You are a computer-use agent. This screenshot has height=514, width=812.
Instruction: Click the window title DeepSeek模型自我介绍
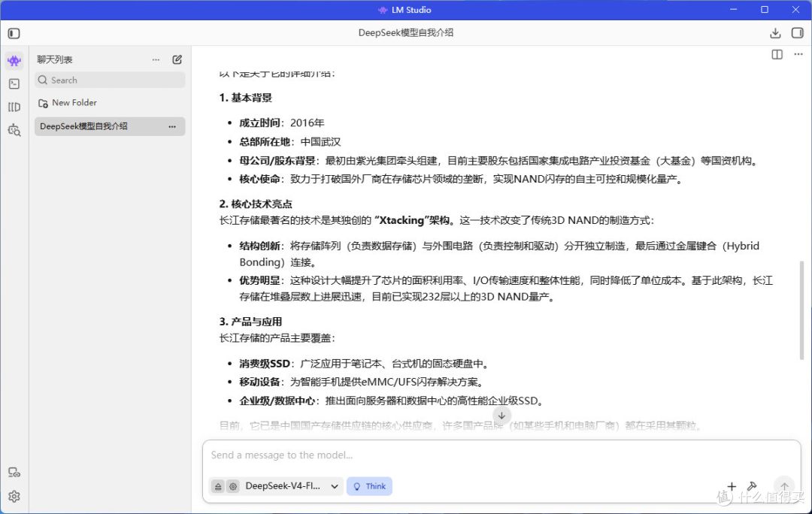pos(406,33)
